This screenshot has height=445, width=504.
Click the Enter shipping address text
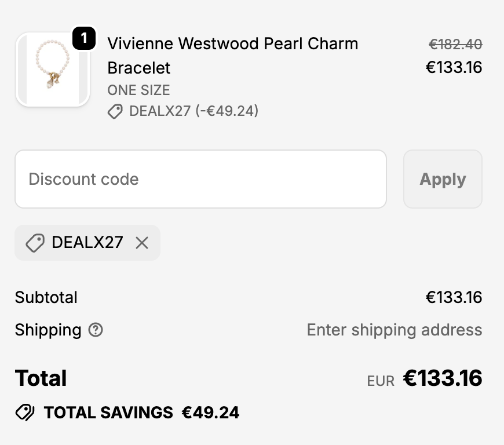click(394, 330)
